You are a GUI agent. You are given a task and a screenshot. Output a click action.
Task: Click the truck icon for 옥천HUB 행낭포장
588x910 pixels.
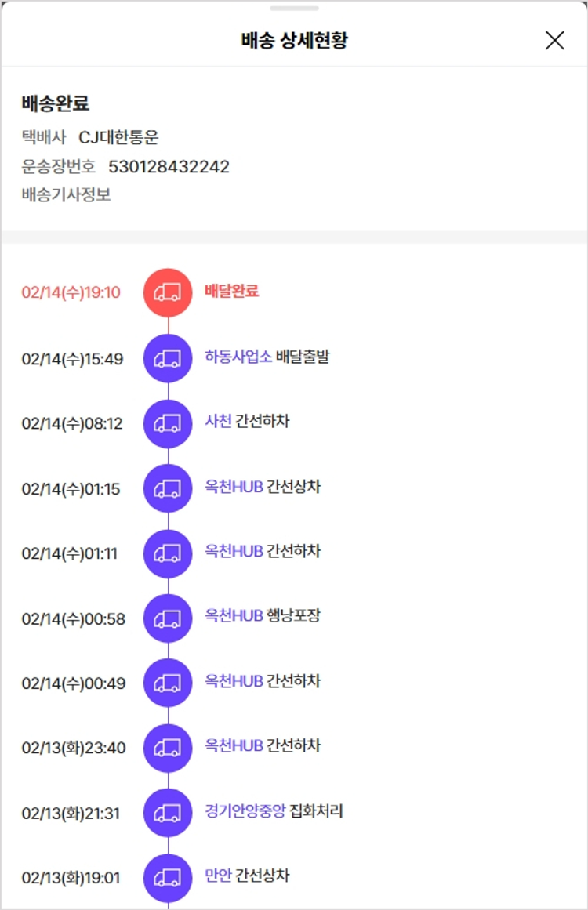pyautogui.click(x=168, y=618)
